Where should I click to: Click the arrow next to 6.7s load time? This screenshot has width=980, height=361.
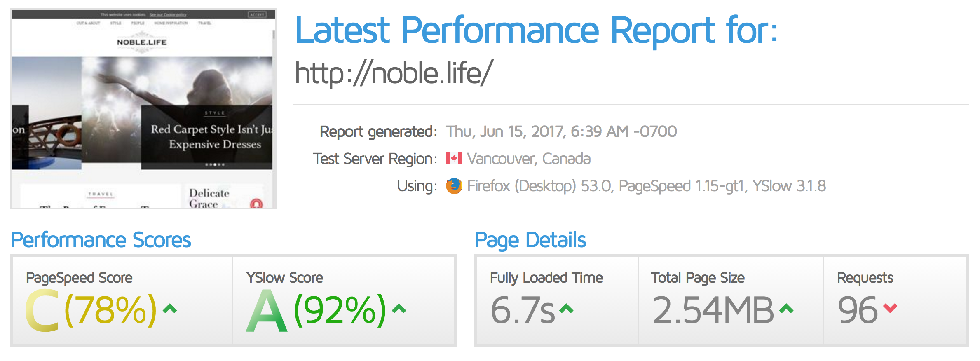point(566,308)
